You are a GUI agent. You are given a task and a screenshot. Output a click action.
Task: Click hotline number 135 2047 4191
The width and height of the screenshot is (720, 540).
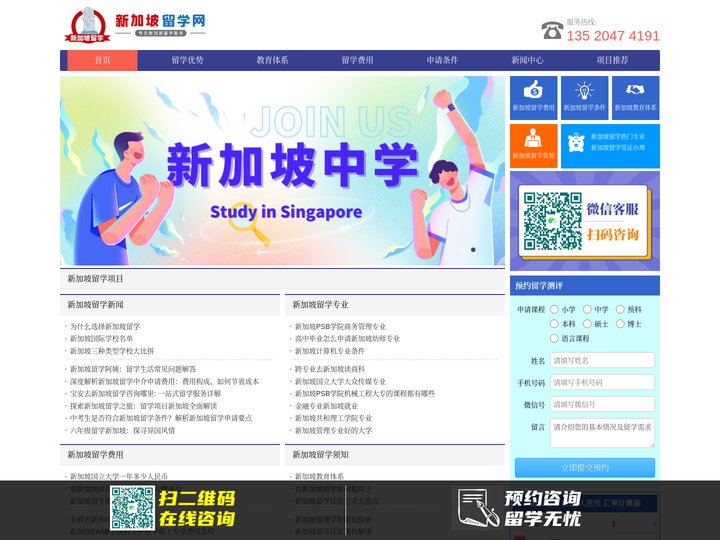coord(613,36)
